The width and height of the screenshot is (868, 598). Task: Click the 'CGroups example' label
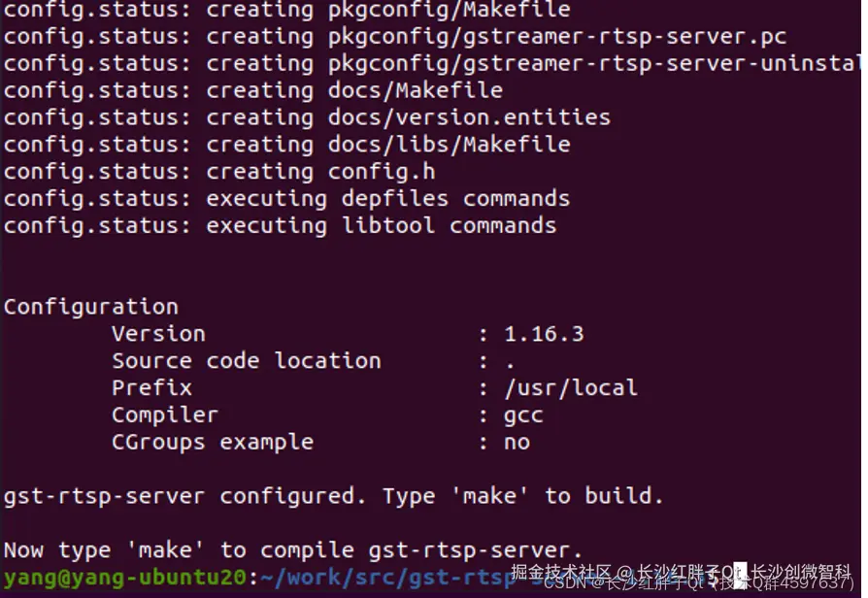(213, 443)
